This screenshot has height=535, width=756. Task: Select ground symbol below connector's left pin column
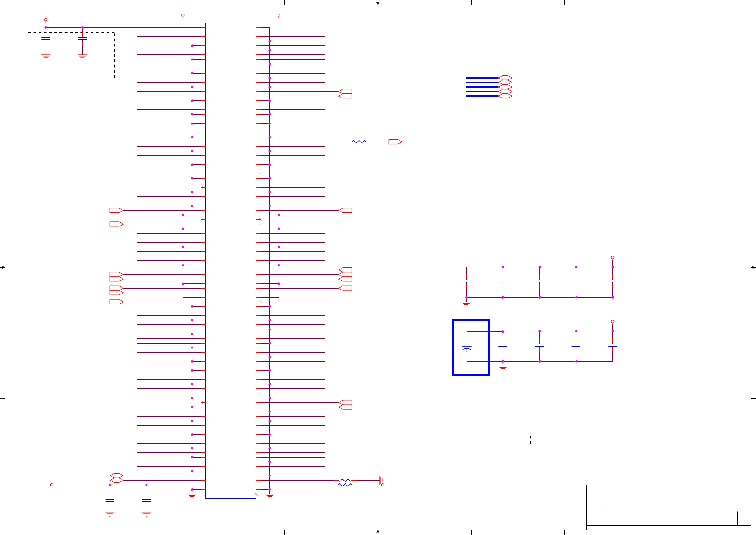tap(192, 496)
